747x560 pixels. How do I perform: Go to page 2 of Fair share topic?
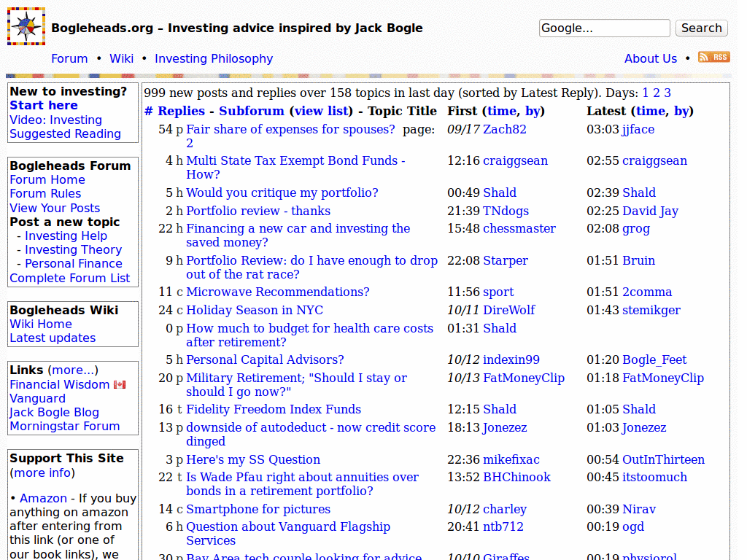click(190, 143)
